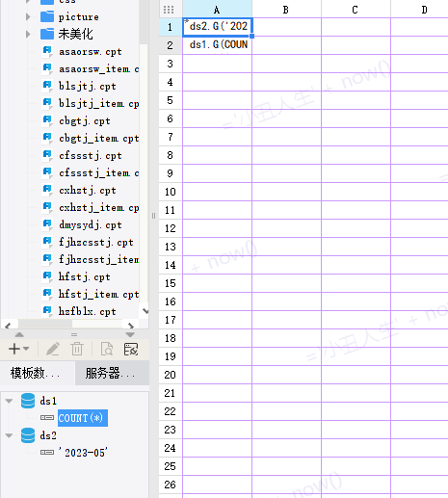Select row 10 header
Image resolution: width=448 pixels, height=498 pixels.
coord(171,192)
